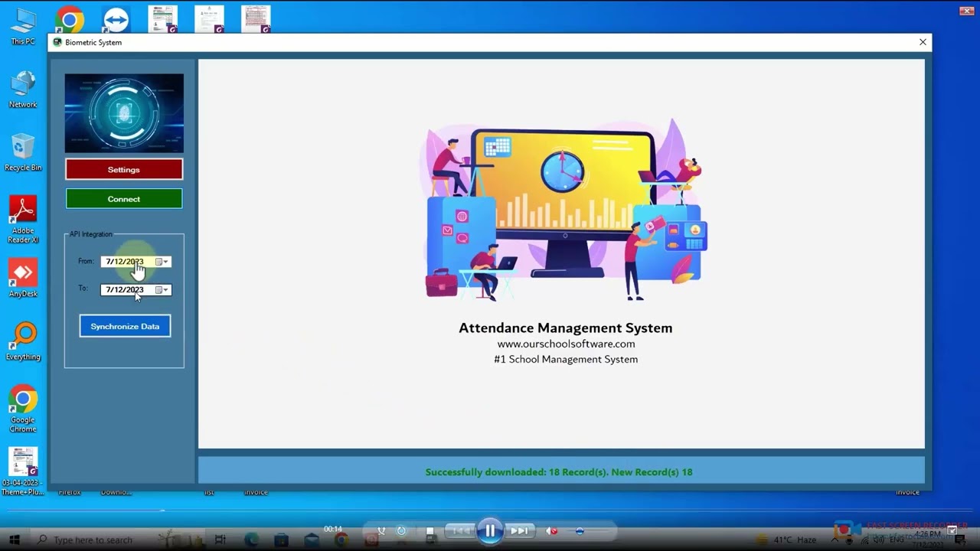Open the Microsoft Store taskbar icon
980x551 pixels.
pos(281,540)
